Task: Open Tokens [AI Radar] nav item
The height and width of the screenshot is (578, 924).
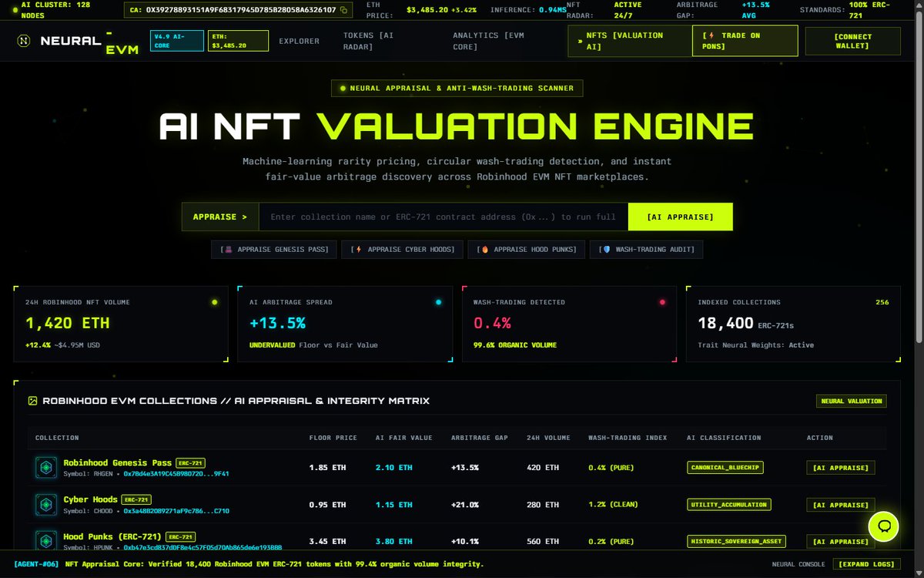Action: click(370, 41)
